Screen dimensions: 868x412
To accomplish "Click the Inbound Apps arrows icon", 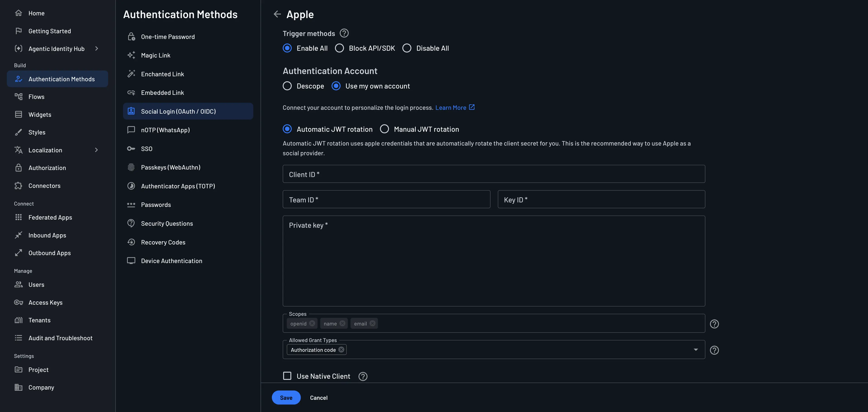I will click(x=19, y=235).
